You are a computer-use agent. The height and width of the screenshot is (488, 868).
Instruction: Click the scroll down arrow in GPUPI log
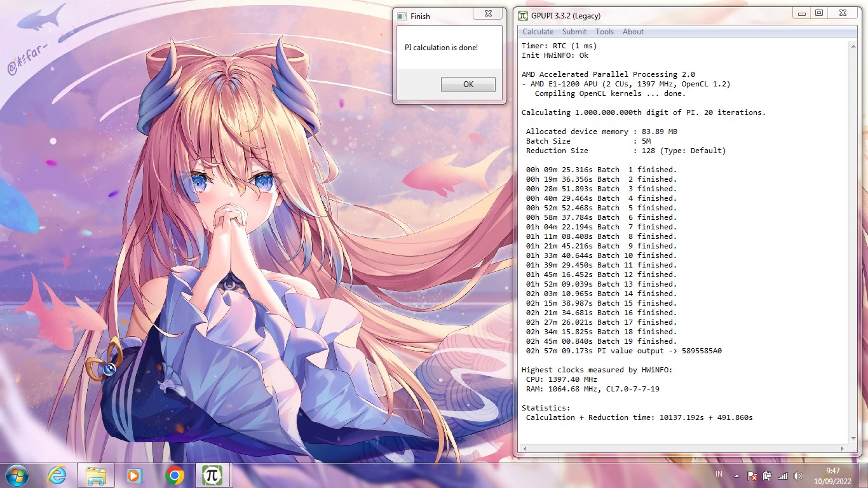[x=853, y=438]
